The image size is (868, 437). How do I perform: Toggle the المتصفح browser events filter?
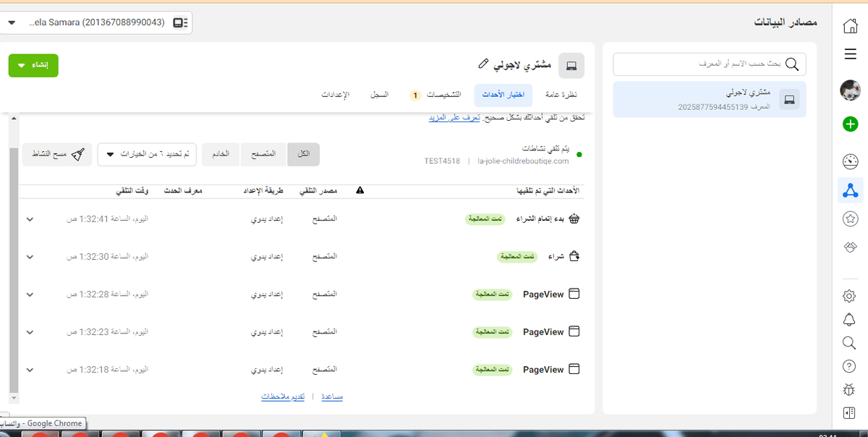click(263, 154)
